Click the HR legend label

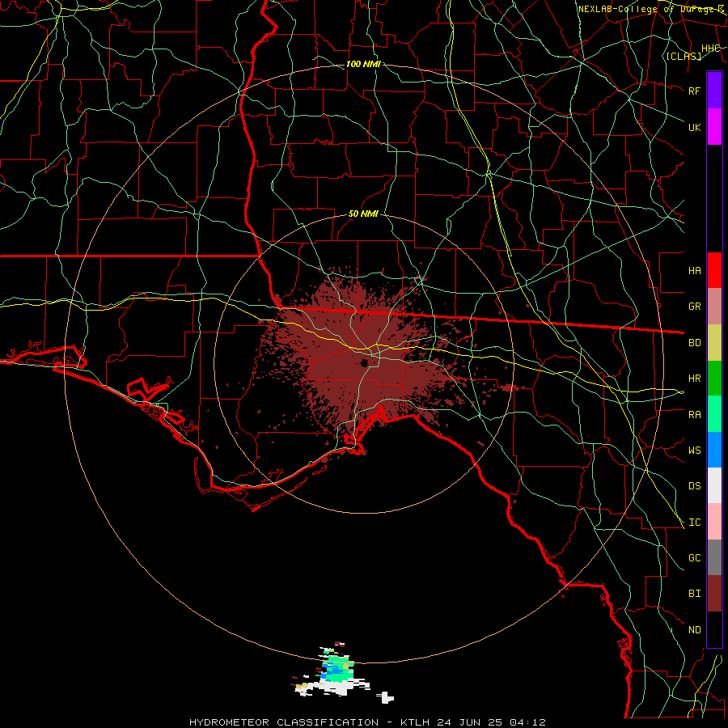[694, 379]
